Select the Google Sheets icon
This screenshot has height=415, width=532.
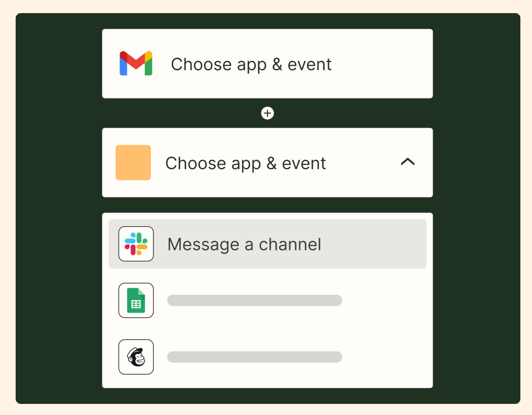pos(136,300)
